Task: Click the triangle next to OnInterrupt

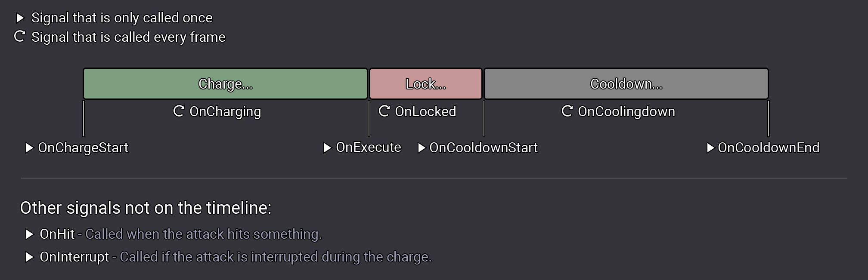Action: coord(29,257)
